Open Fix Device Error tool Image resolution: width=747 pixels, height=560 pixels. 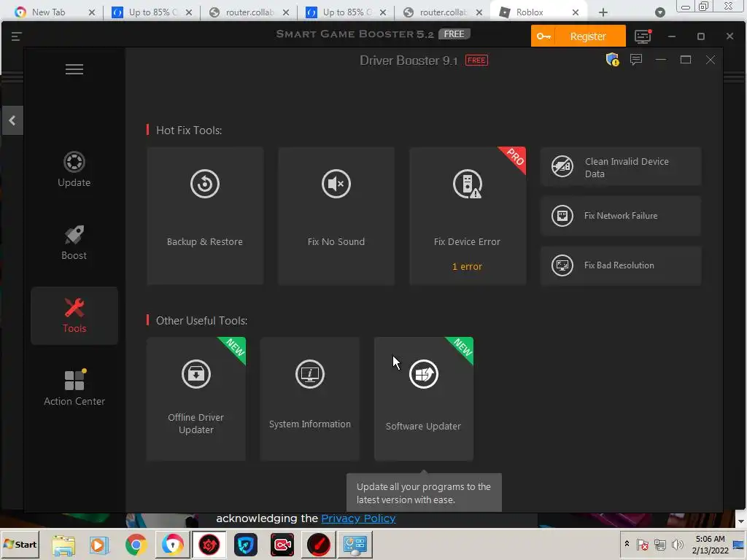(468, 216)
